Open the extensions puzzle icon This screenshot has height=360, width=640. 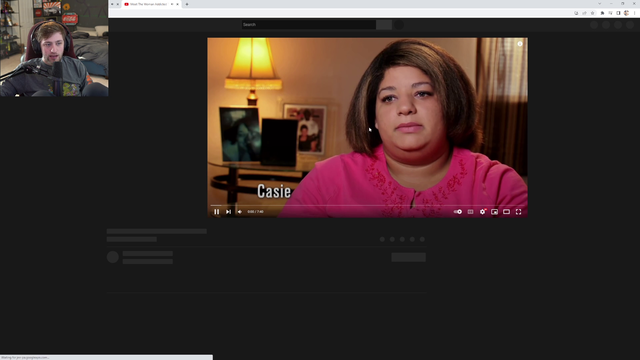[602, 13]
